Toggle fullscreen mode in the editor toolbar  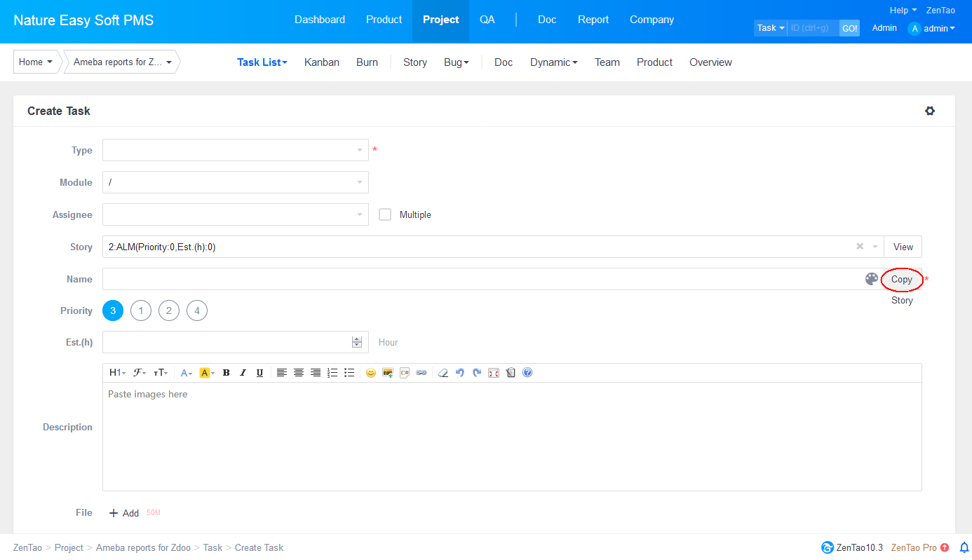pyautogui.click(x=494, y=373)
